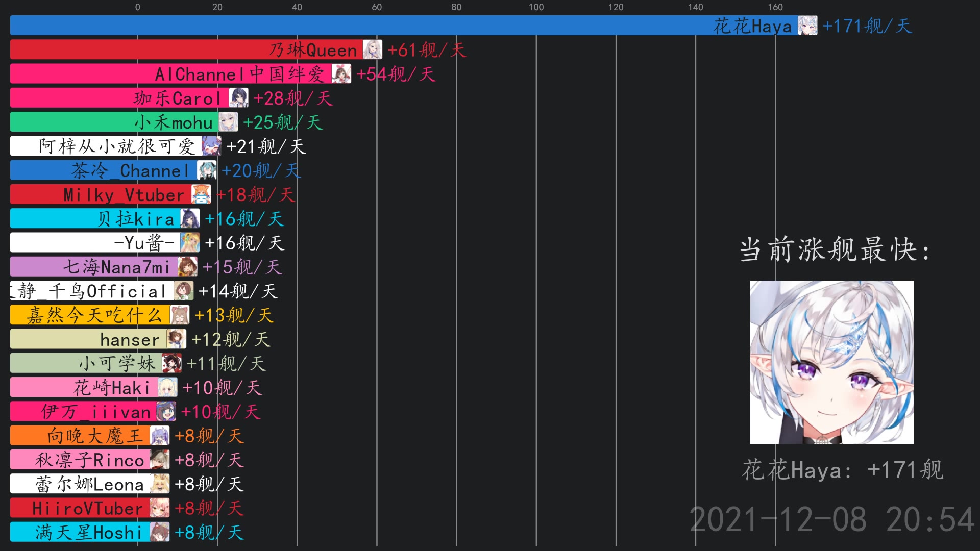Screen dimensions: 980x551
Task: Click the 伊万_iiivan avatar icon
Action: click(x=166, y=412)
